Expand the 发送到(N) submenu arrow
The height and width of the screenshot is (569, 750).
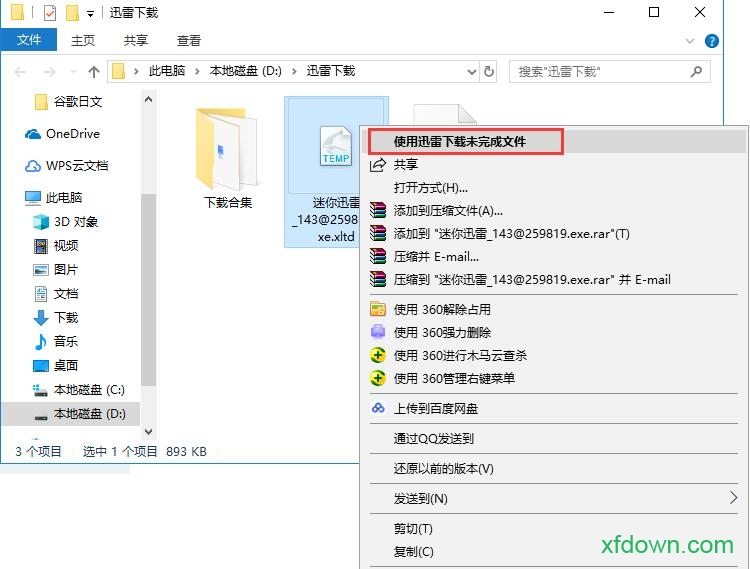point(733,498)
